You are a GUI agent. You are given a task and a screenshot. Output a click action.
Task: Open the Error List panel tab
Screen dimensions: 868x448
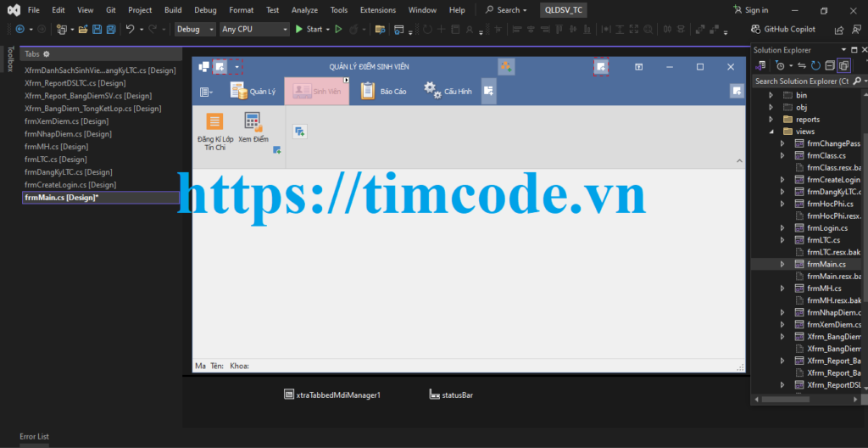(x=34, y=436)
